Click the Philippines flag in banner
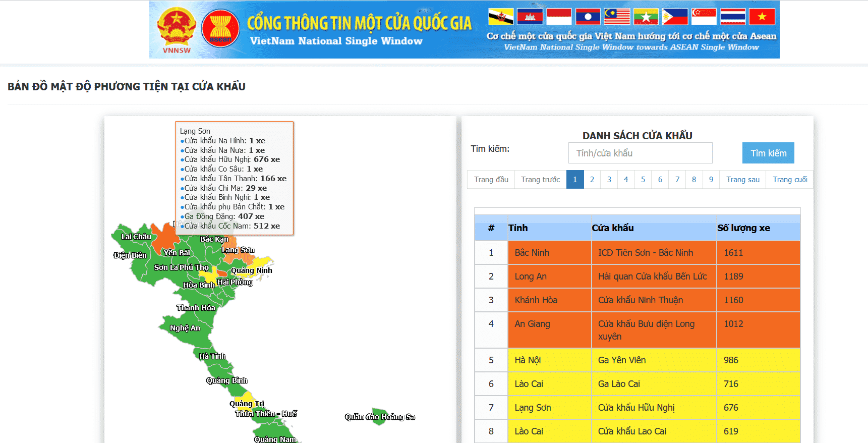This screenshot has height=443, width=868. [x=675, y=17]
